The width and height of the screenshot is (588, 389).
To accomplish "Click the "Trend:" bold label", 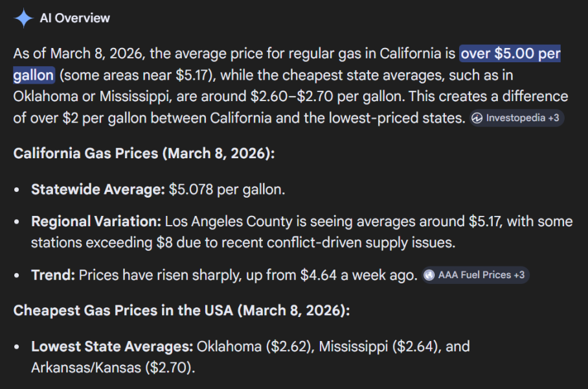I will pyautogui.click(x=52, y=275).
